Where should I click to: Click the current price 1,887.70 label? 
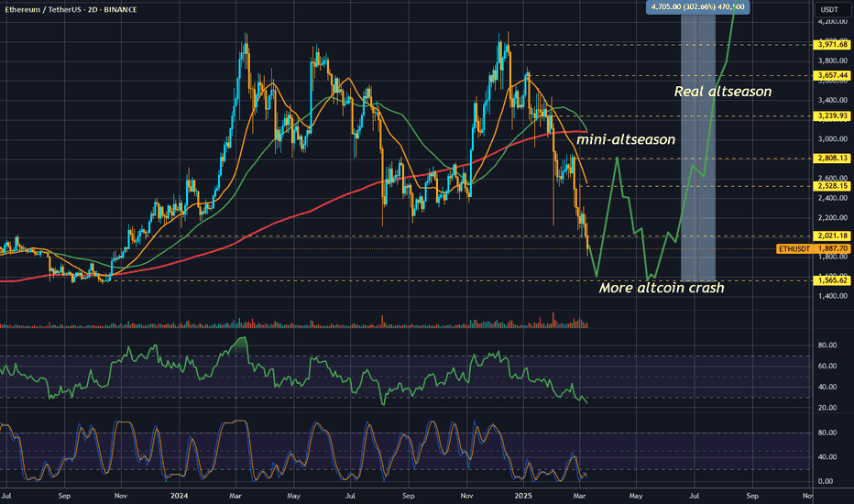[x=832, y=249]
